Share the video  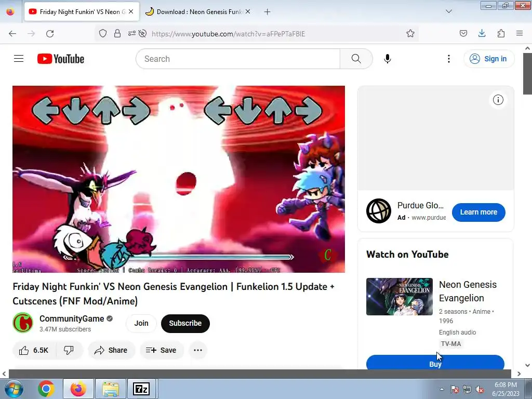(111, 350)
